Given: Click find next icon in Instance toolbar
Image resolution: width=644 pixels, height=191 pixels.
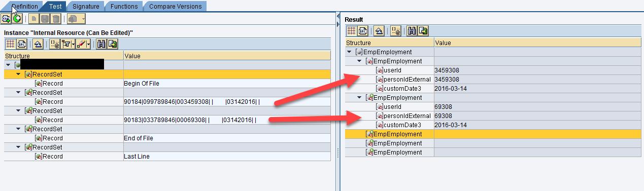Looking at the screenshot, I should [x=113, y=44].
